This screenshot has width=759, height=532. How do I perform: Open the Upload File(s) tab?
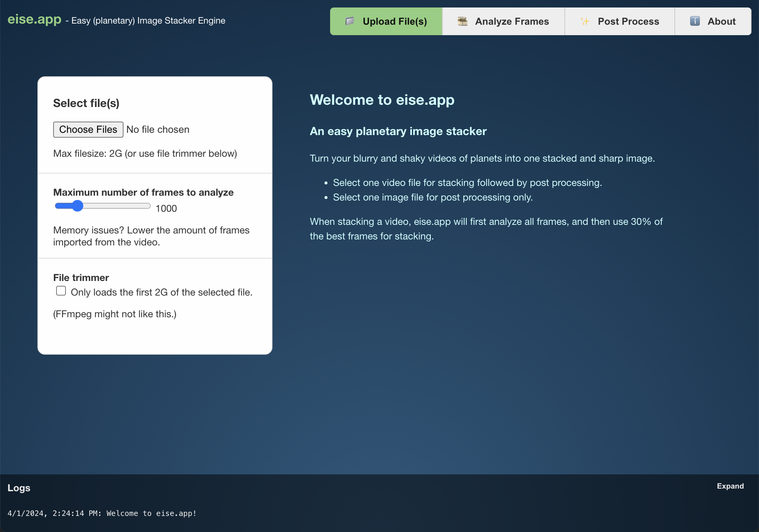pos(386,21)
